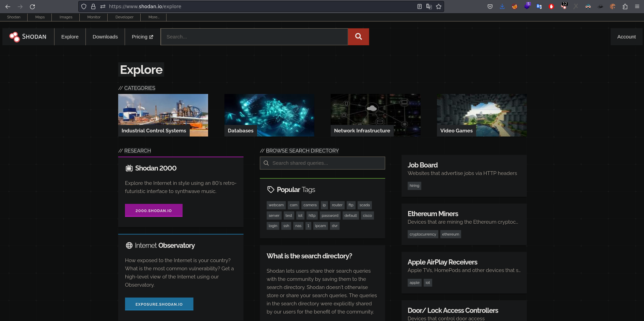The image size is (644, 321).
Task: Select the webcam popular tag
Action: [276, 205]
